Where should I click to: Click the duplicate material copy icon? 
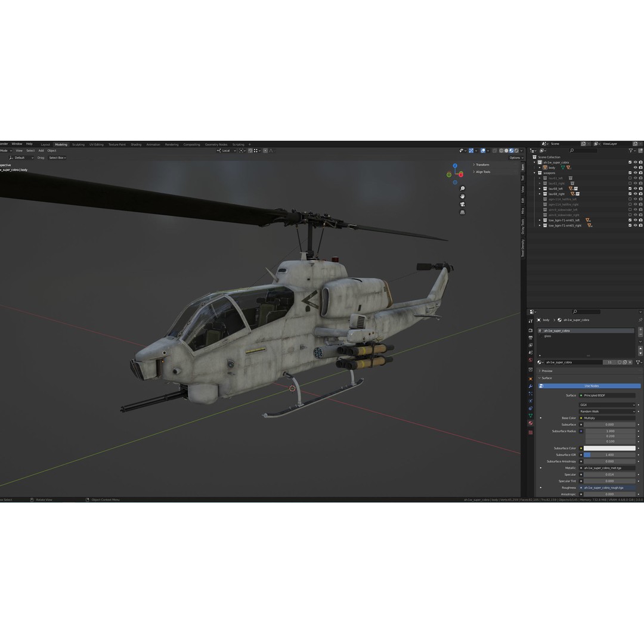(625, 363)
